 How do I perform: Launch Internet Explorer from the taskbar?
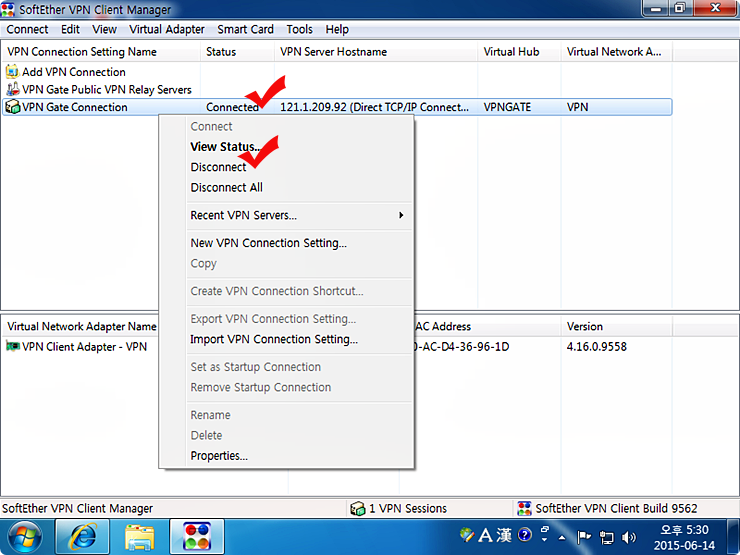click(x=83, y=537)
